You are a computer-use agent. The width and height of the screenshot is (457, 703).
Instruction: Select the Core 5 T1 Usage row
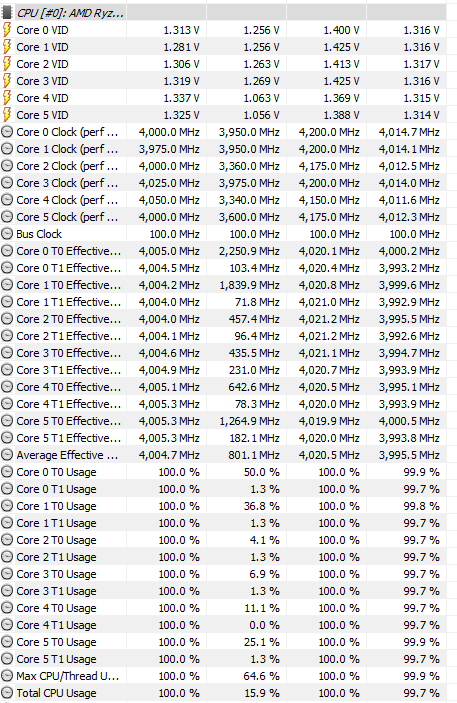pyautogui.click(x=223, y=659)
